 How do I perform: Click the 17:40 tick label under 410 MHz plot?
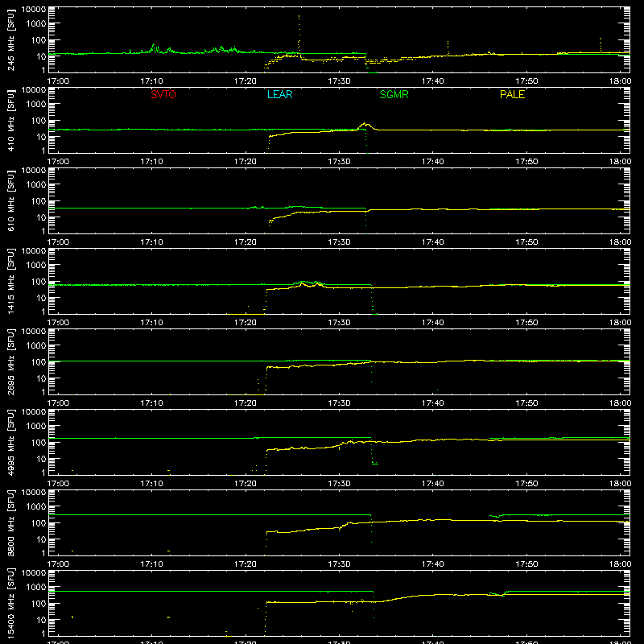click(433, 162)
